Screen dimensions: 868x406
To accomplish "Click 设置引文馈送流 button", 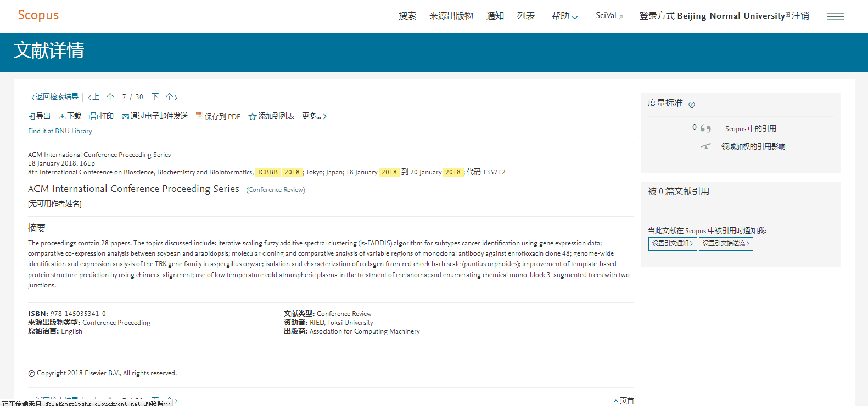I will (726, 244).
